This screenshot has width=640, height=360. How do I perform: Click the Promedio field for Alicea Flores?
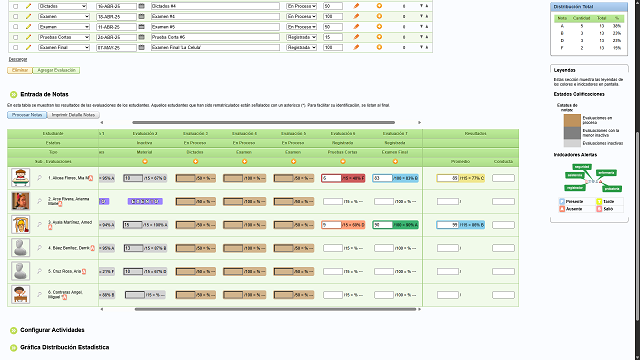coord(448,178)
